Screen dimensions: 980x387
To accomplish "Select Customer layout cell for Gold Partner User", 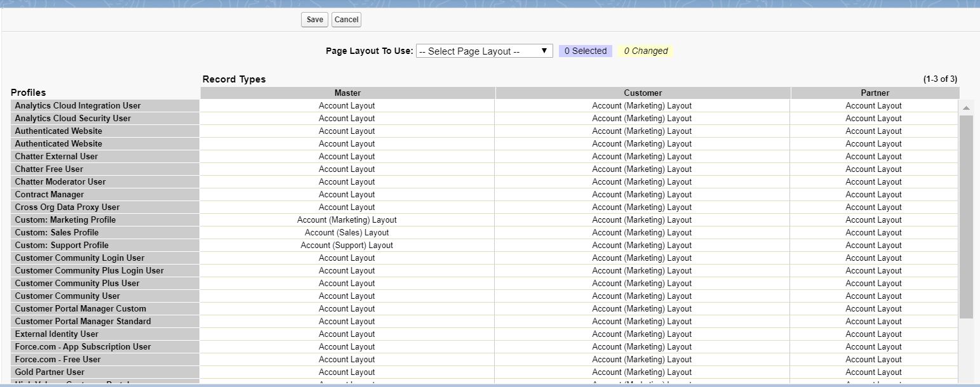I will (x=642, y=372).
